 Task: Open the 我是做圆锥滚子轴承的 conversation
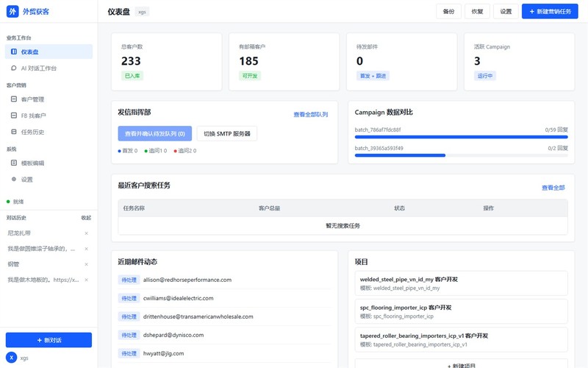pyautogui.click(x=41, y=249)
